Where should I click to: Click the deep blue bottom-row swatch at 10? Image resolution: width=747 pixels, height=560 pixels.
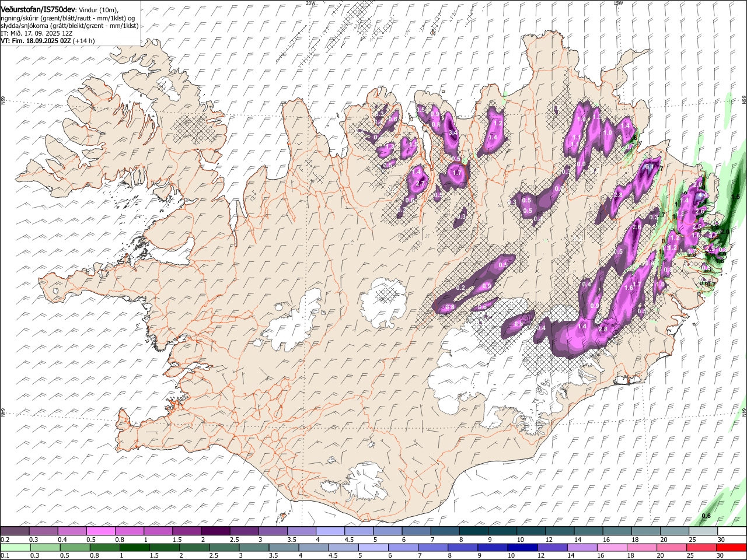pyautogui.click(x=523, y=548)
